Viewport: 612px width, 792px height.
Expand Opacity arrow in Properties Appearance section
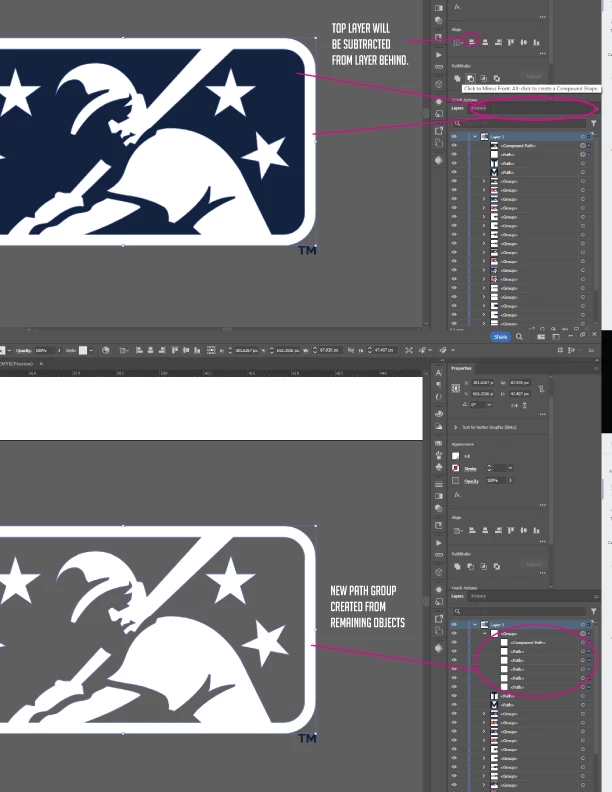point(511,480)
